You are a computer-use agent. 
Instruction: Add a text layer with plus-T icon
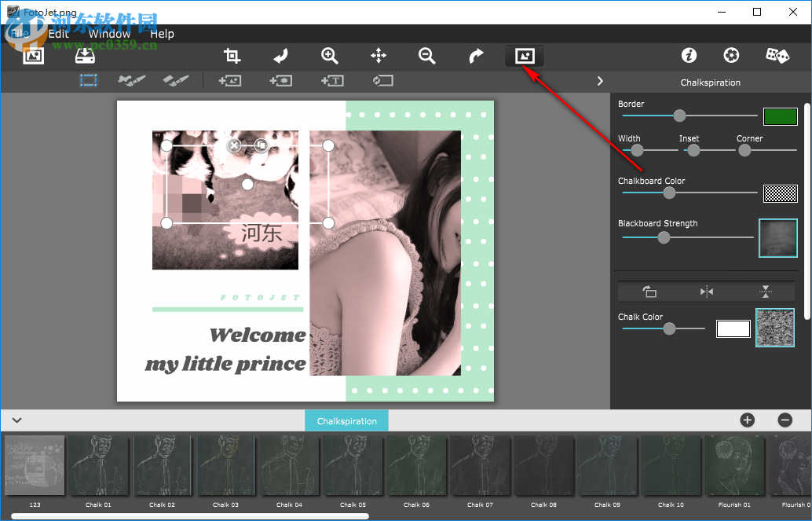pos(332,80)
